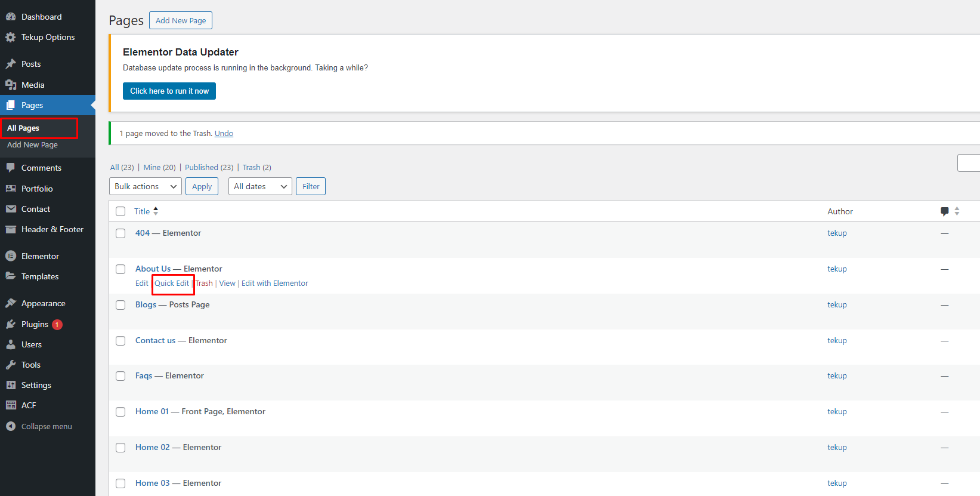
Task: Click the Elementor logo icon
Action: click(x=11, y=256)
